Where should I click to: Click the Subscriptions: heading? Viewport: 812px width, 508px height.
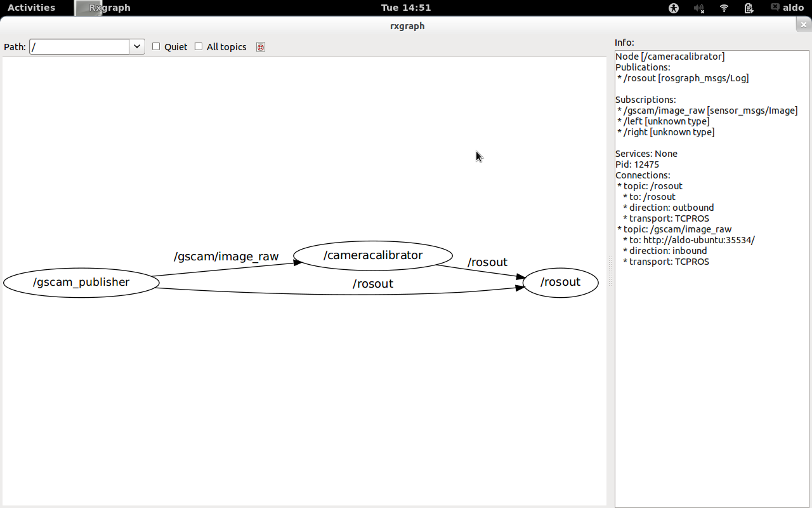point(646,100)
